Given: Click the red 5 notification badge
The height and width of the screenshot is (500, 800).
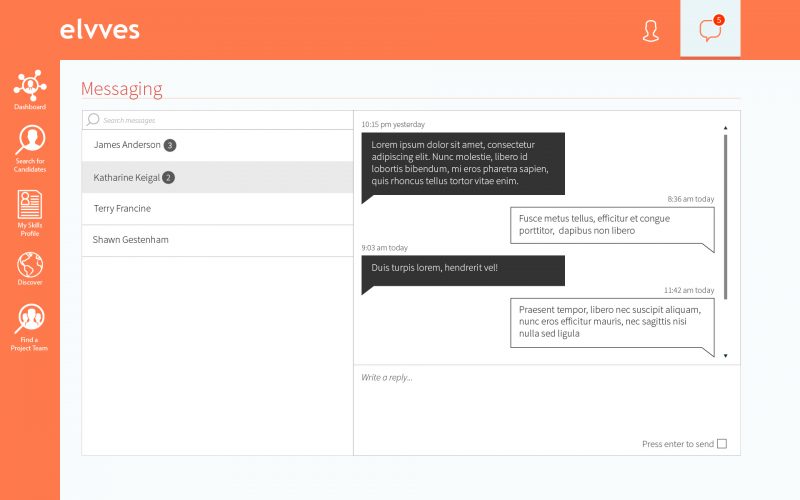Looking at the screenshot, I should click(718, 20).
